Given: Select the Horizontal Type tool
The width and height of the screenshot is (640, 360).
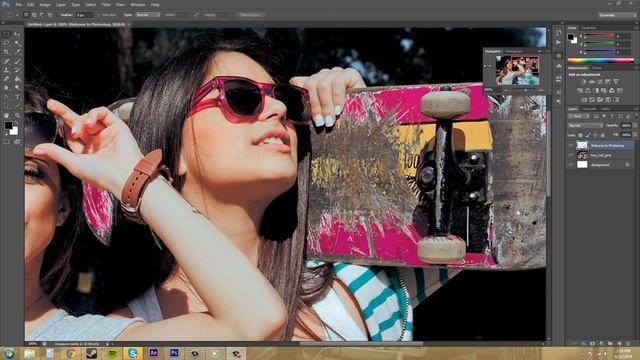Looking at the screenshot, I should (x=17, y=97).
